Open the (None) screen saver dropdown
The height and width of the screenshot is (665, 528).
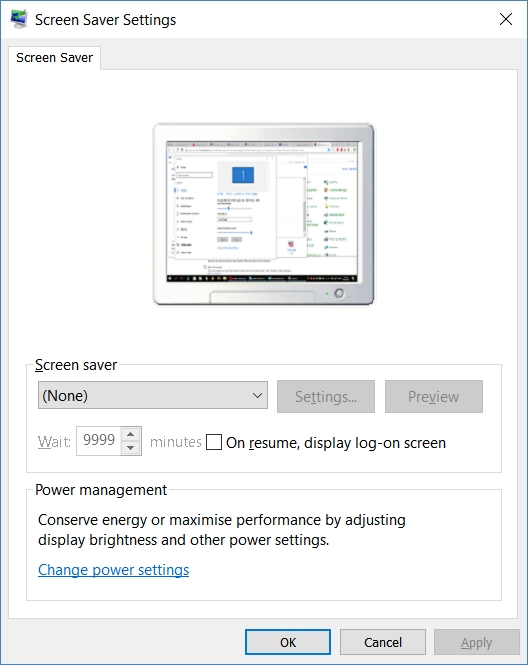point(153,395)
